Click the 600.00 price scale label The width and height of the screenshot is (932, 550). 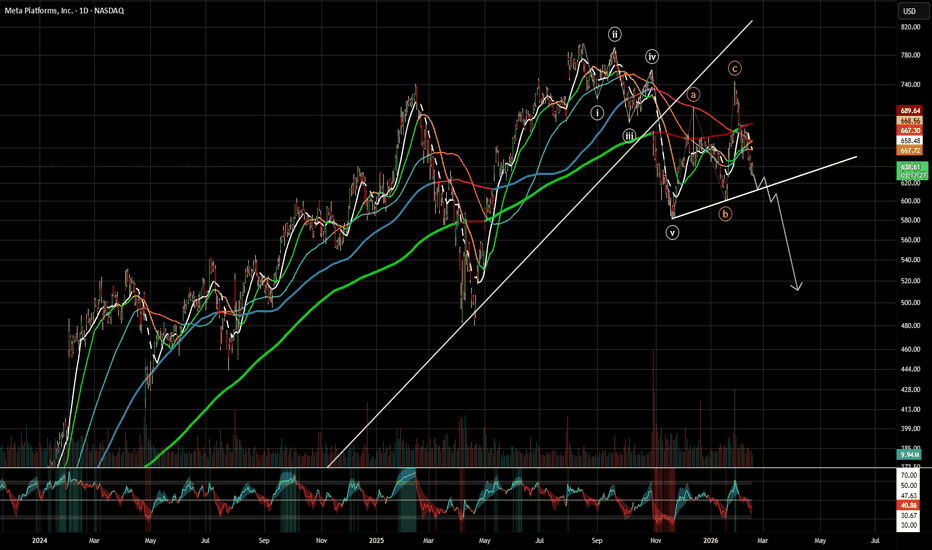910,201
